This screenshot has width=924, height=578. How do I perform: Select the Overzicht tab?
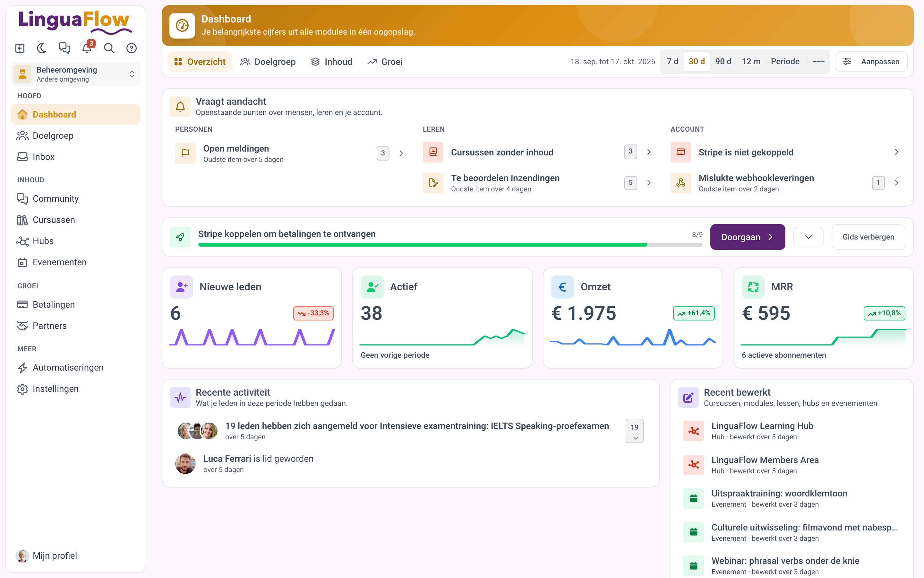tap(200, 62)
